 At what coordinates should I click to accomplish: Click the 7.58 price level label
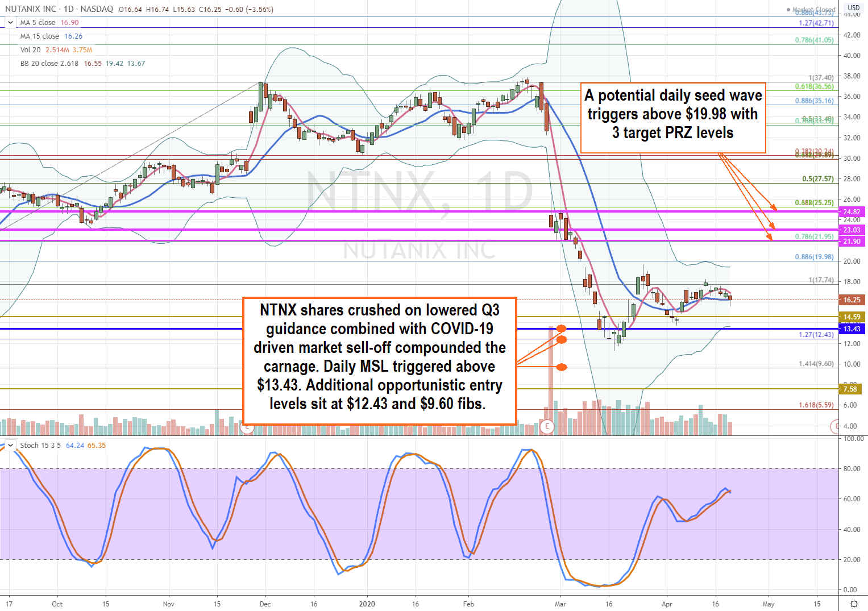(x=850, y=389)
